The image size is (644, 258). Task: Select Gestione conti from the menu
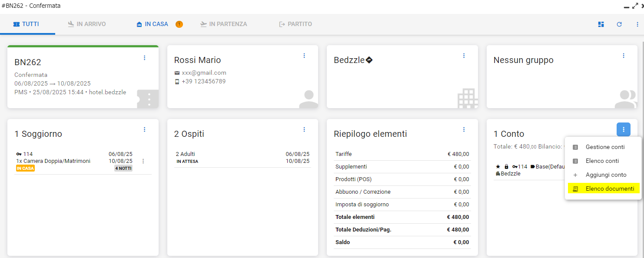tap(605, 147)
